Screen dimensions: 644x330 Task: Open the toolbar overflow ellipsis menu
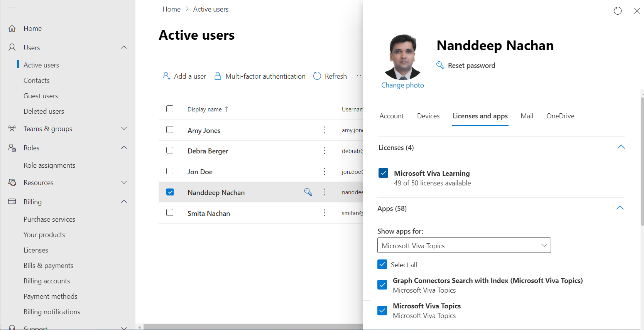point(359,76)
